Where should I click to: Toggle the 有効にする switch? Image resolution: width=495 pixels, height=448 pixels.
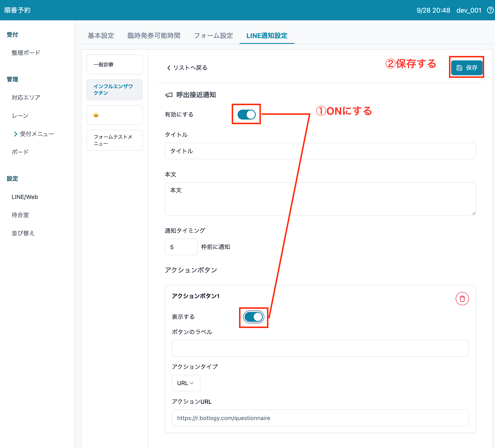pyautogui.click(x=246, y=114)
